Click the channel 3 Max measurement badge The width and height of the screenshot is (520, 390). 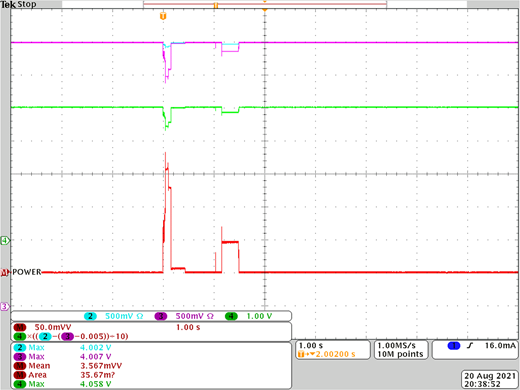tap(20, 357)
